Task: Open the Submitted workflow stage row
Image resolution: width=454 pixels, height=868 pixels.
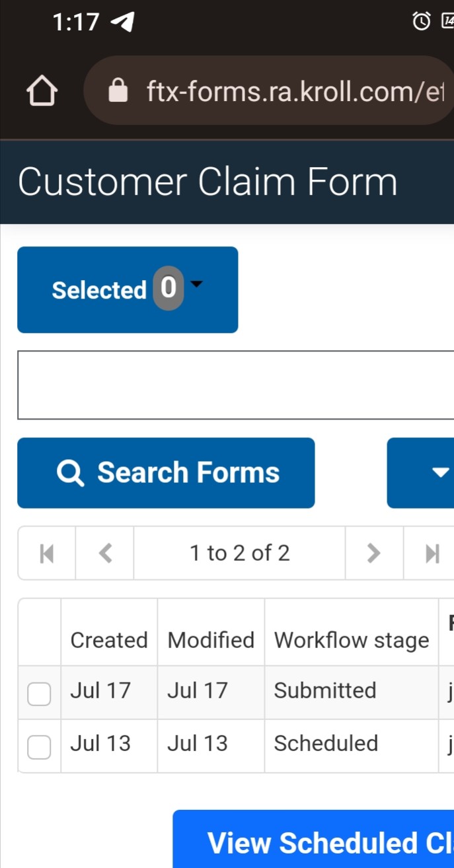Action: tap(325, 690)
